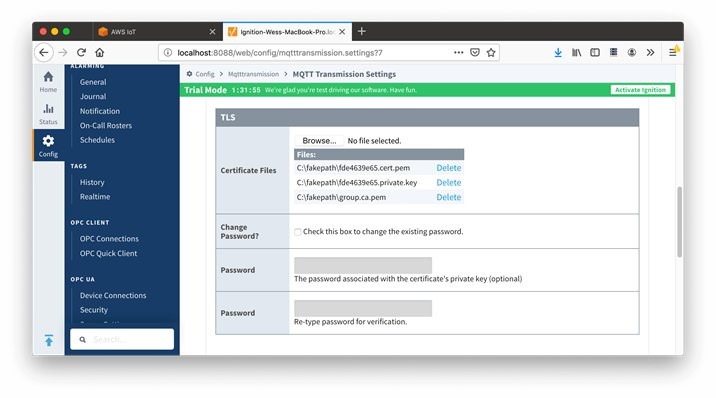Open OPC Quick Client page

tap(108, 253)
